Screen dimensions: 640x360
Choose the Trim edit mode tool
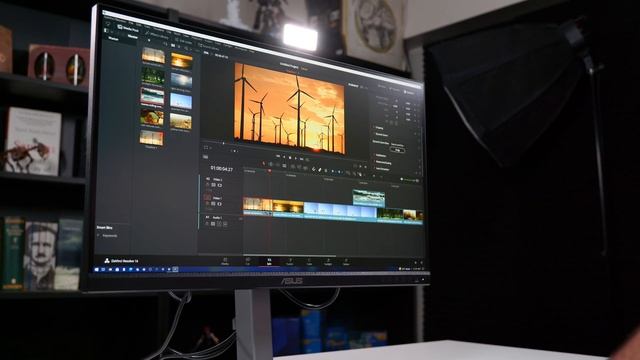[271, 164]
